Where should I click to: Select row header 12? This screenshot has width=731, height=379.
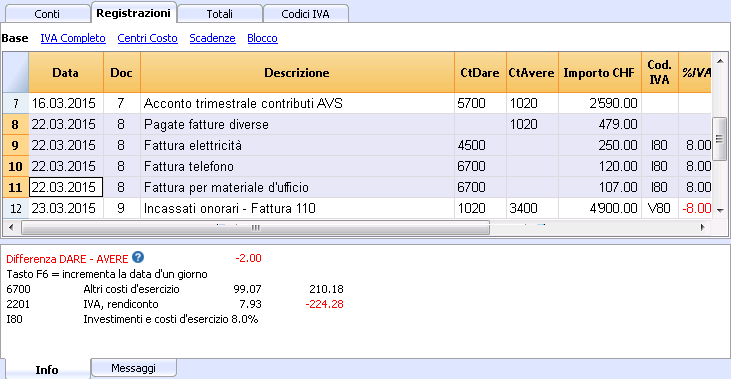[16, 208]
